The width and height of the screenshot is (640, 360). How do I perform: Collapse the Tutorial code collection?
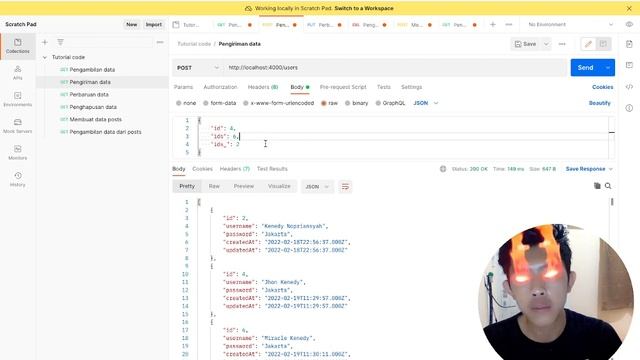click(x=45, y=58)
